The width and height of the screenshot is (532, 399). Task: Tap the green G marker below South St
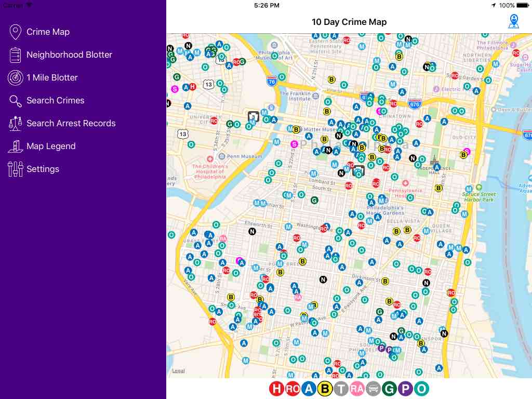click(x=314, y=200)
